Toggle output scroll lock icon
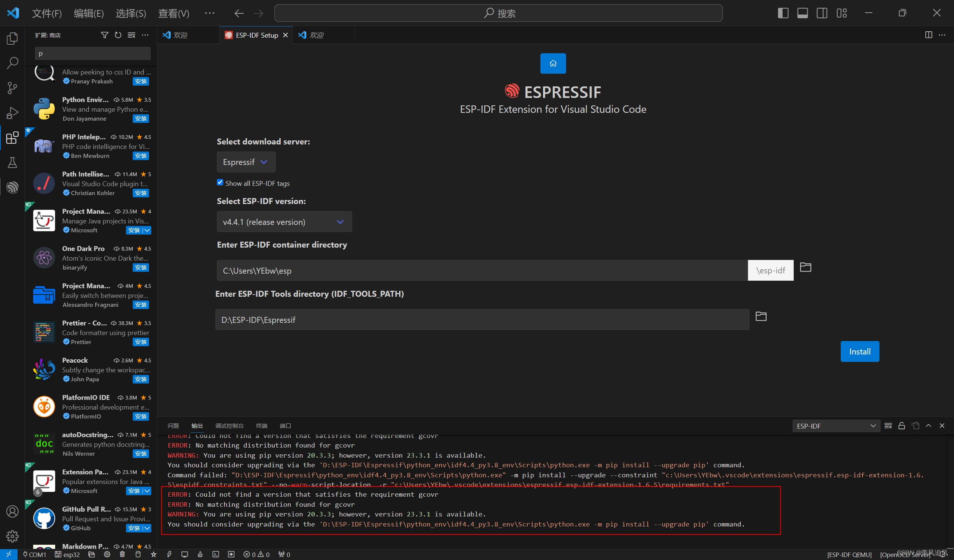The height and width of the screenshot is (560, 954). click(x=901, y=426)
